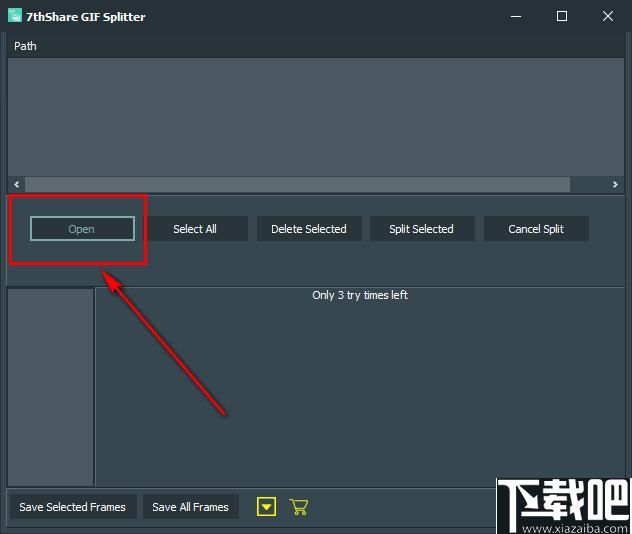Click the yellow shopping cart icon

(299, 507)
